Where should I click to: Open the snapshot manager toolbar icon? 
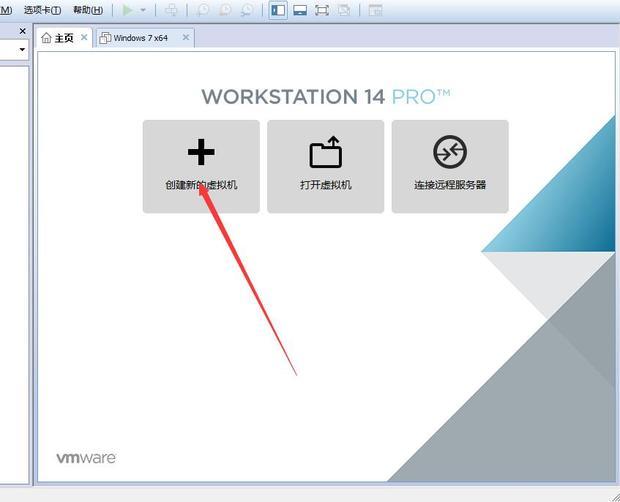click(246, 10)
